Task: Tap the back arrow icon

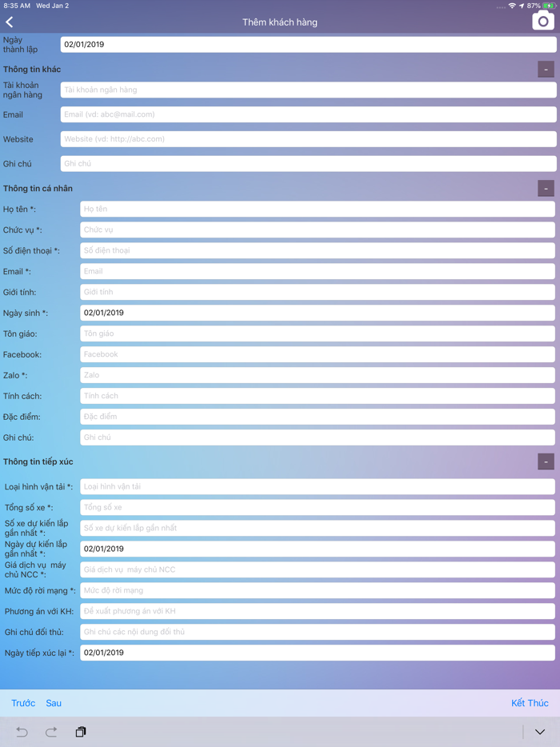Action: coord(10,22)
